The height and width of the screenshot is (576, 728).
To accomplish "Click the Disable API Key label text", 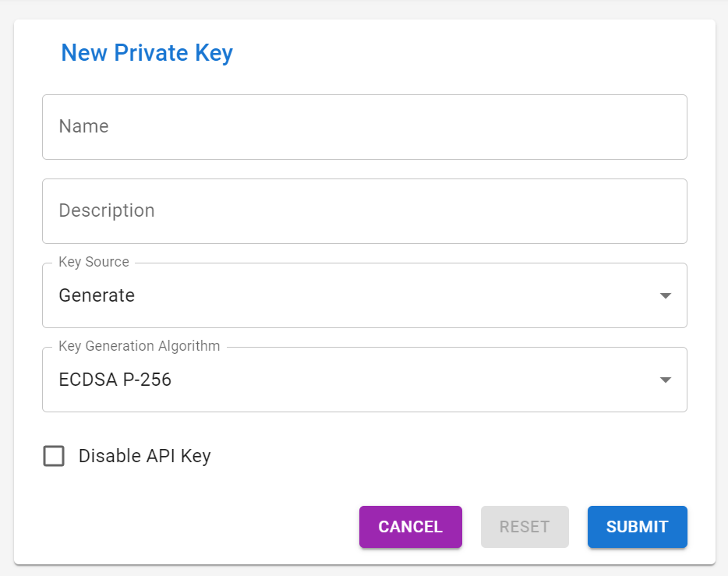I will (x=143, y=456).
